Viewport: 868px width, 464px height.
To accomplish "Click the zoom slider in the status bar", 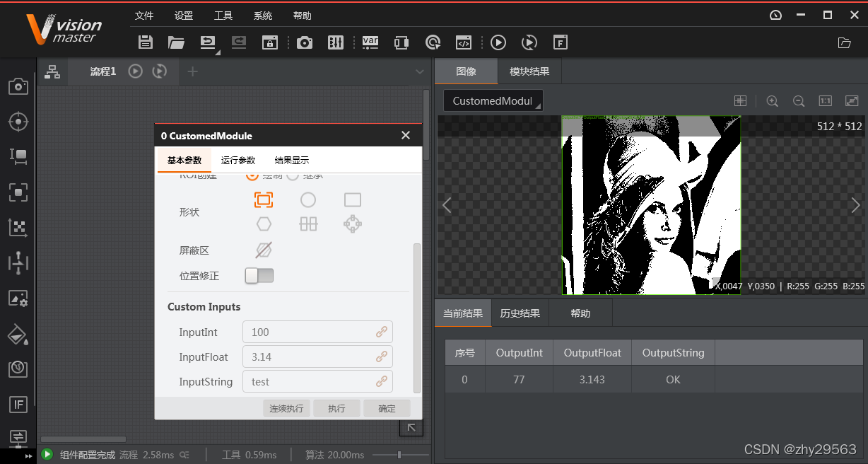I will [400, 455].
